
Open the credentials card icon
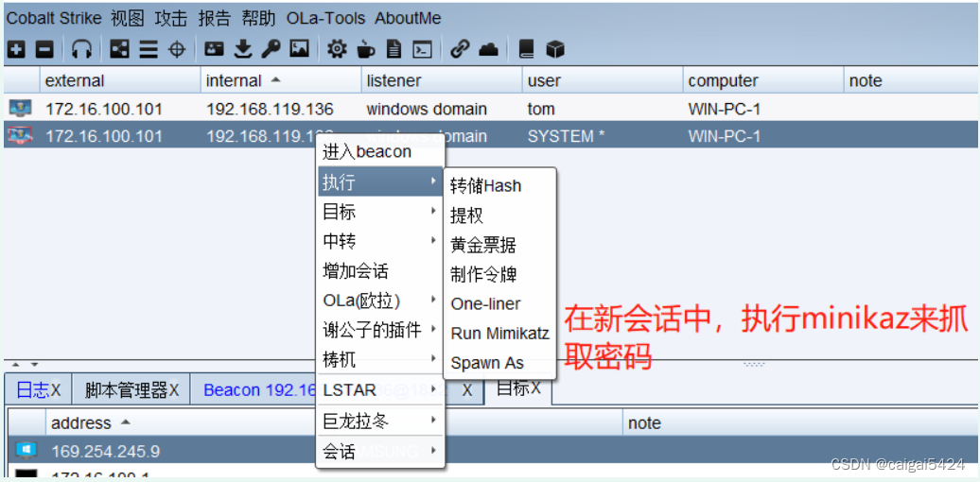[x=215, y=49]
